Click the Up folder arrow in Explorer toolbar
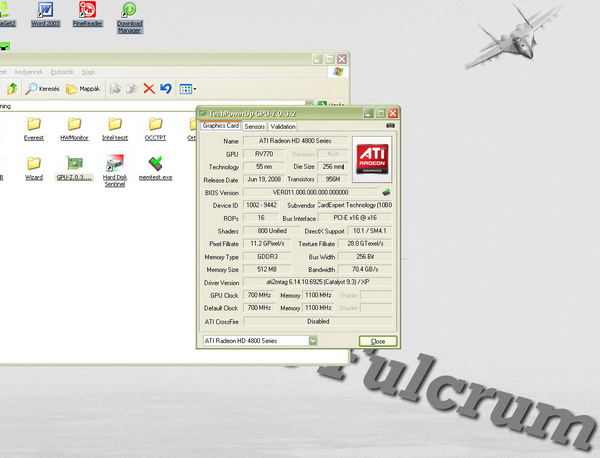Image resolution: width=600 pixels, height=458 pixels. (x=12, y=89)
